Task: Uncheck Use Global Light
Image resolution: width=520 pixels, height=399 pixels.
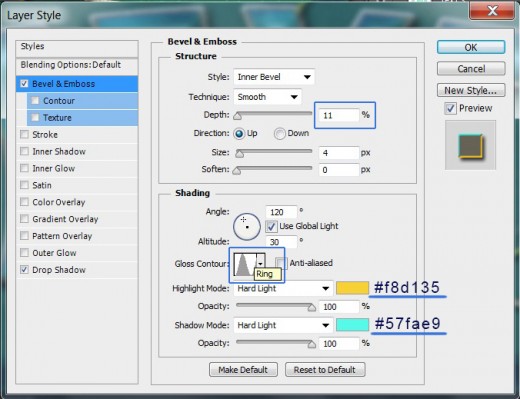Action: (271, 226)
